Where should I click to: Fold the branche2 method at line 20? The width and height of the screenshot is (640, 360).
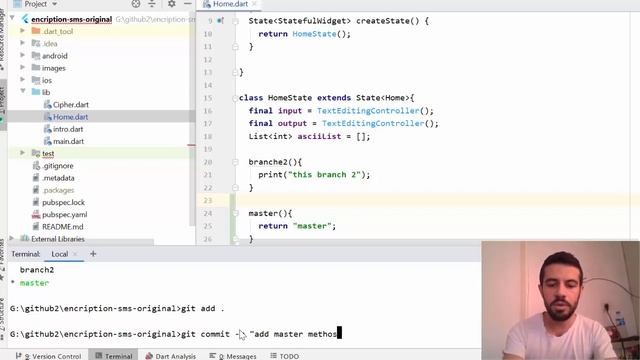pyautogui.click(x=236, y=162)
